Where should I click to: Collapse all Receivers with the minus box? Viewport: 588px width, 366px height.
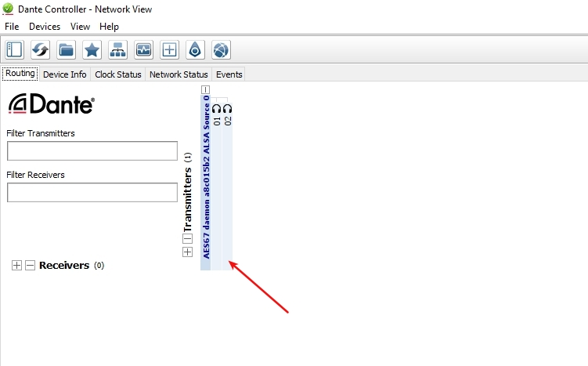click(30, 266)
